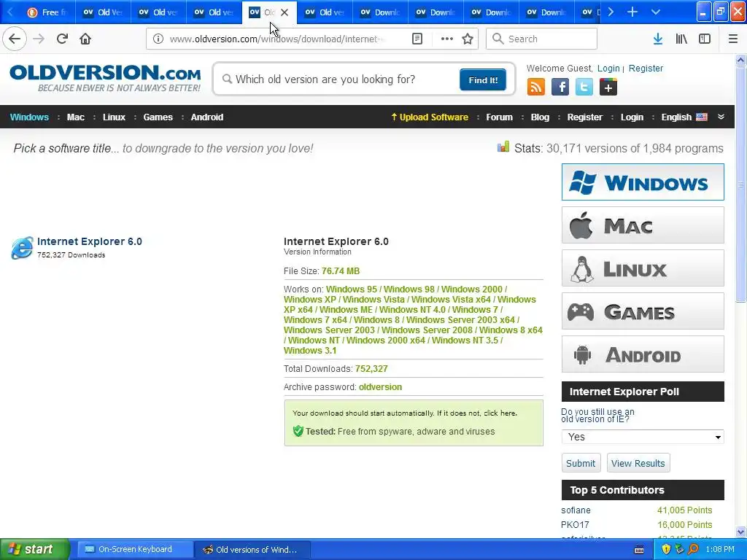Image resolution: width=747 pixels, height=560 pixels.
Task: Click the View Results button
Action: click(x=638, y=463)
